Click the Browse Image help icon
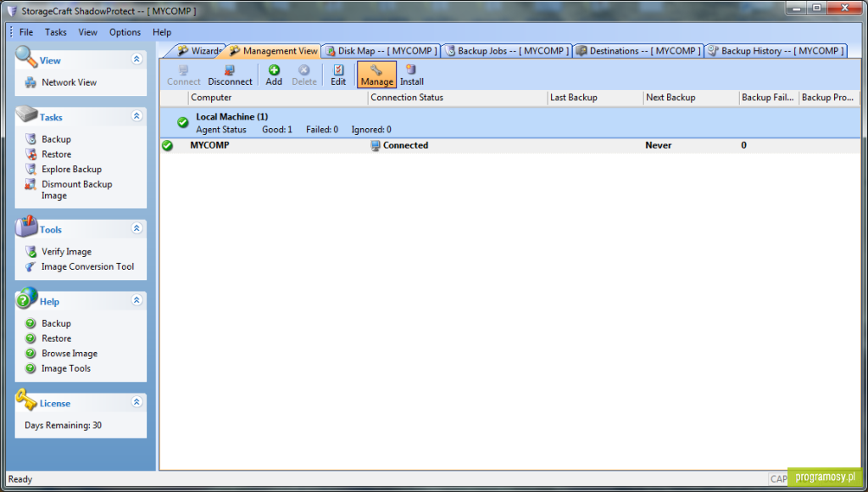Viewport: 868px width, 492px height. coord(31,353)
